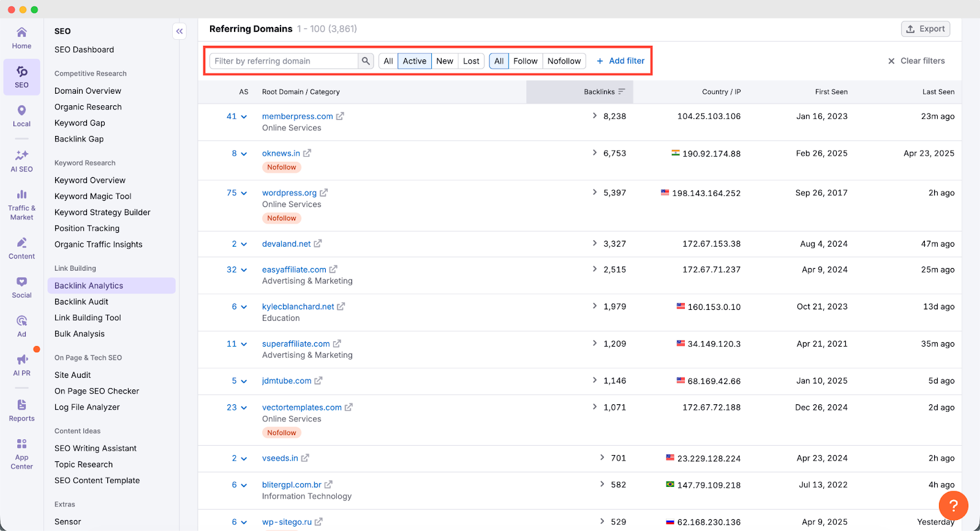980x531 pixels.
Task: Expand backlinks arrow beside 8,238
Action: pyautogui.click(x=595, y=116)
